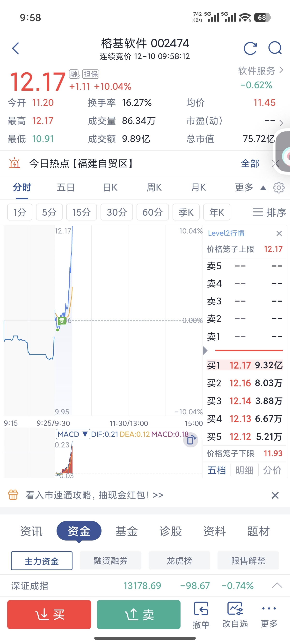
Task: Refresh the stock quote data
Action: (x=250, y=48)
